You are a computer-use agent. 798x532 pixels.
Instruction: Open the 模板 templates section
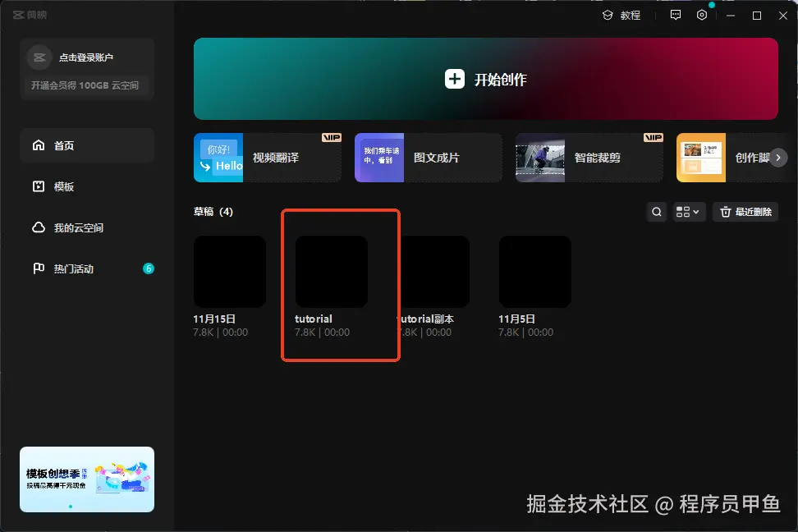pos(87,187)
